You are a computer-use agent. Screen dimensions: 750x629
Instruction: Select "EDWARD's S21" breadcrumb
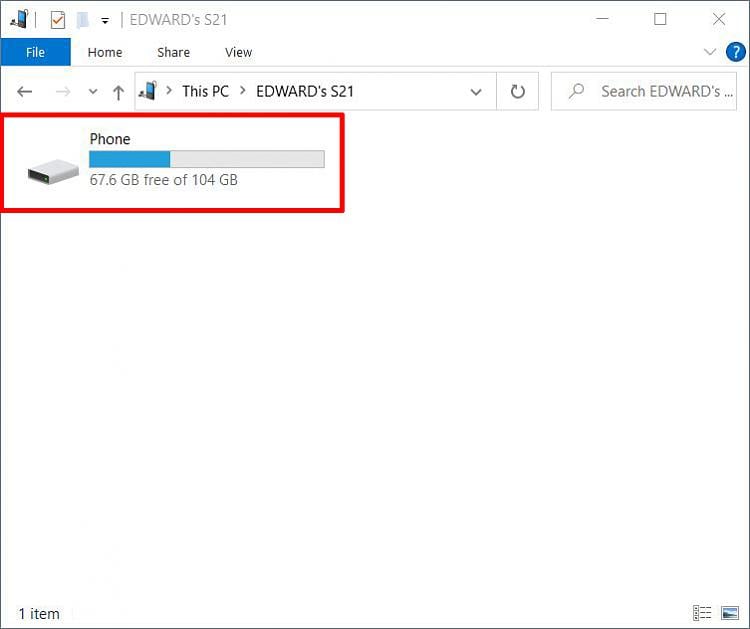click(x=305, y=91)
